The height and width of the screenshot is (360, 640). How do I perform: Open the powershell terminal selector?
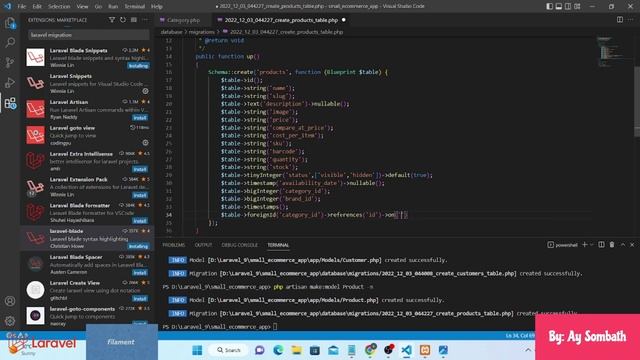coord(562,245)
